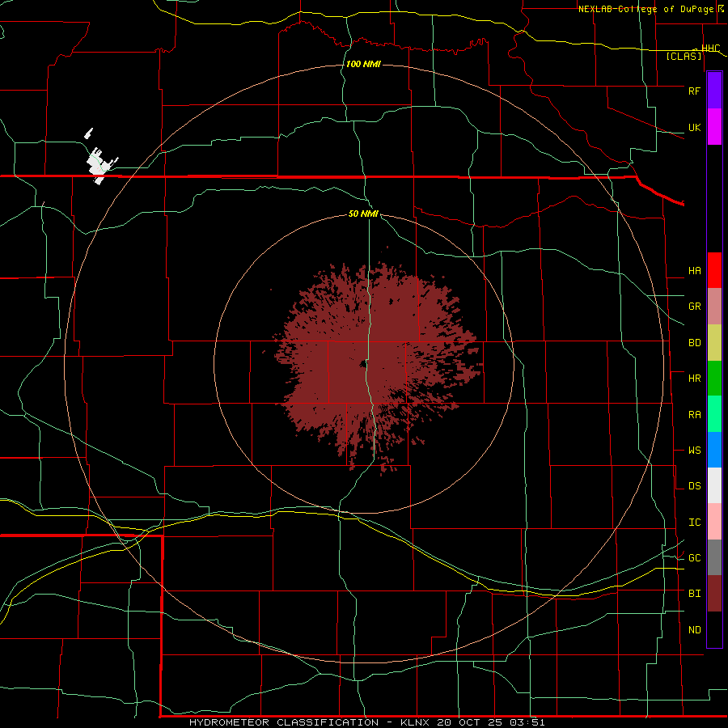This screenshot has height=728, width=728.
Task: Click the WS legend label
Action: pyautogui.click(x=694, y=451)
